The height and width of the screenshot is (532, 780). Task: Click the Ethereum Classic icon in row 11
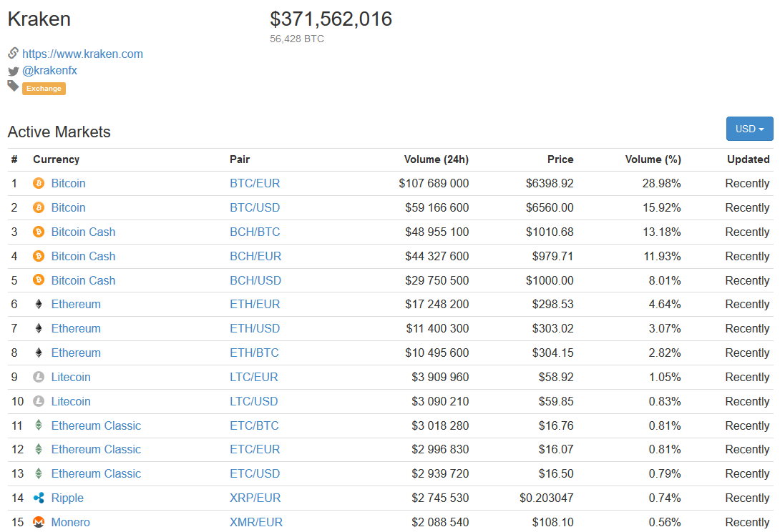39,425
